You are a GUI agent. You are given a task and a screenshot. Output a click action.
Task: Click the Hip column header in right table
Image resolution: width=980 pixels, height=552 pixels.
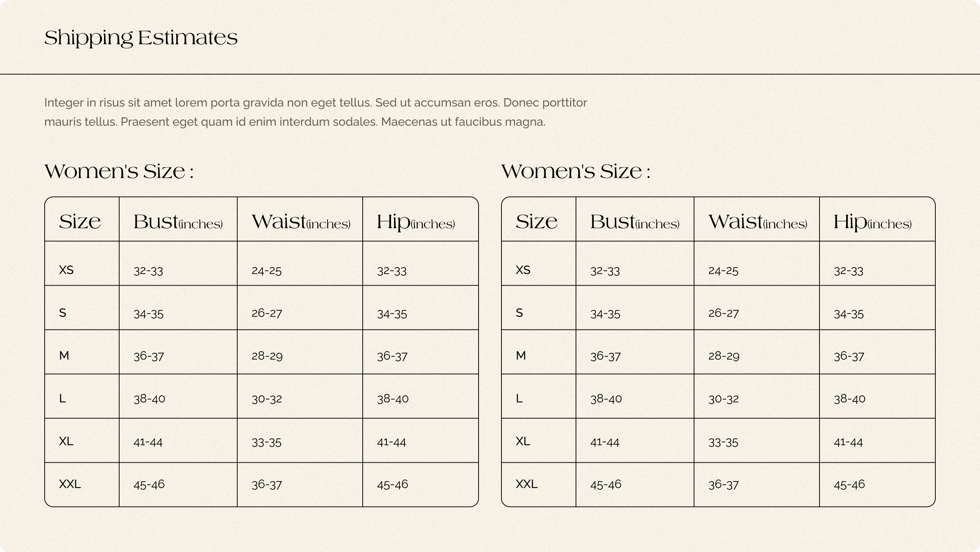pos(873,222)
